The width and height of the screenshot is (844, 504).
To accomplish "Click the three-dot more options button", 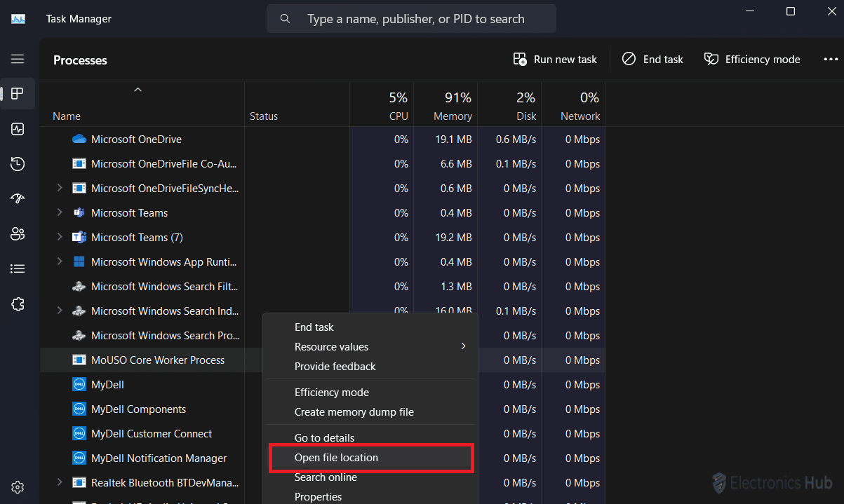I will [x=831, y=60].
